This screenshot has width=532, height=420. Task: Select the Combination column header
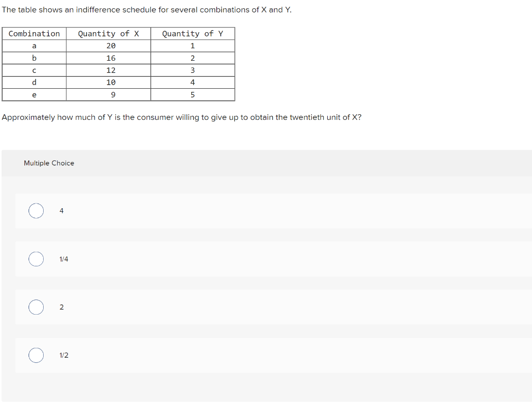pos(34,33)
